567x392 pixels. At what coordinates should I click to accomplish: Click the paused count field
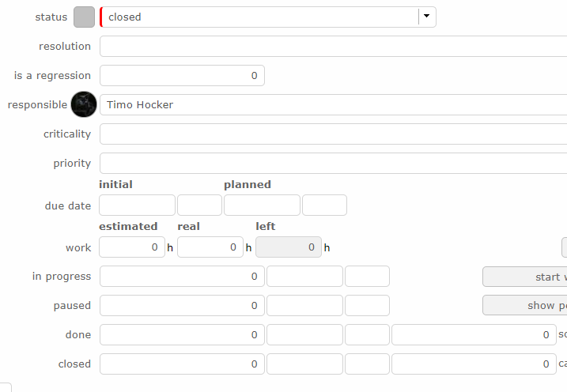point(182,306)
